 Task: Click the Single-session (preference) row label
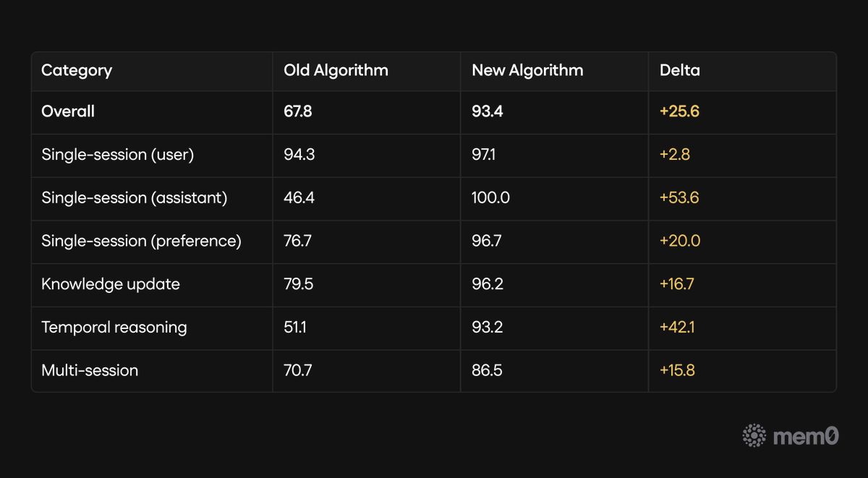141,241
